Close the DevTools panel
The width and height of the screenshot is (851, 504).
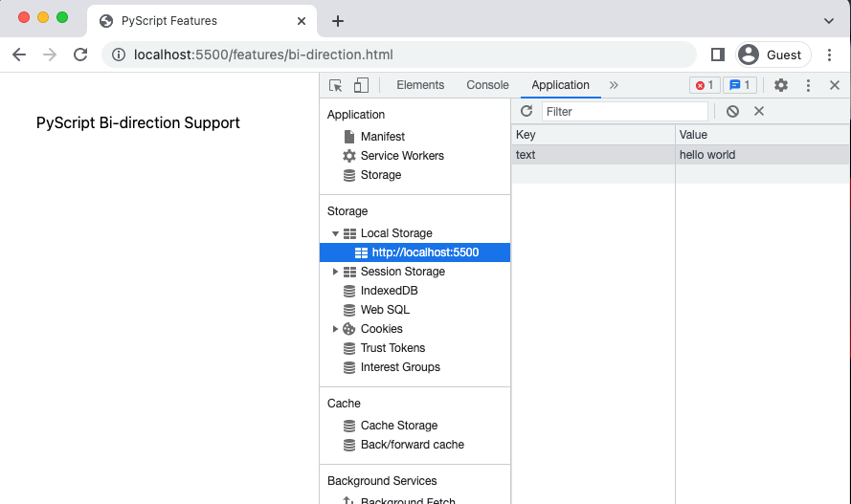point(835,85)
